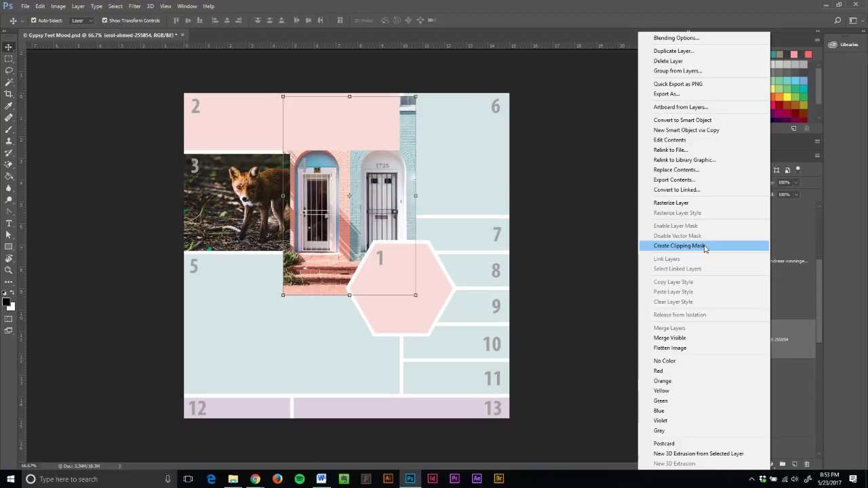Select the Pen tool
The width and height of the screenshot is (868, 488).
[x=9, y=211]
